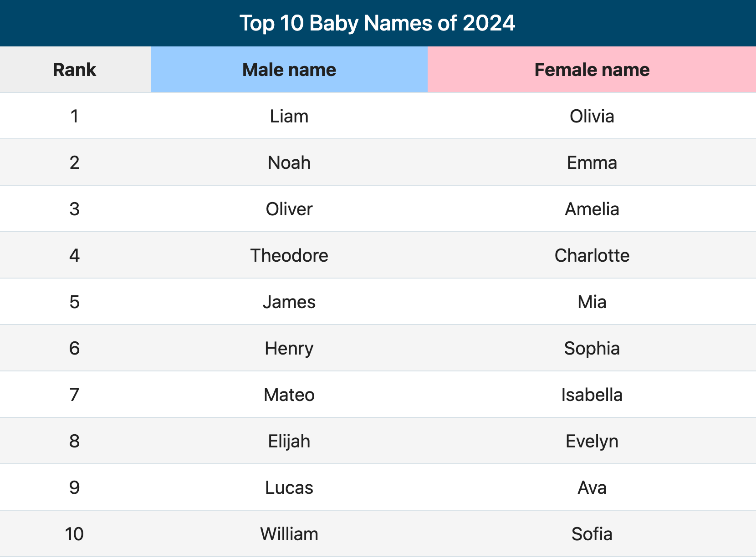Select the Rank column header

(75, 70)
